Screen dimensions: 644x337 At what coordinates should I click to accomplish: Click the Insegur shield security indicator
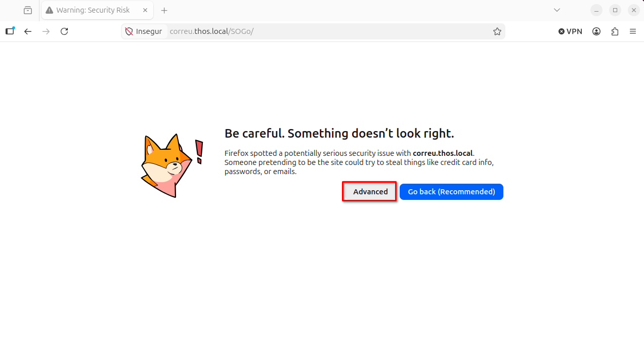click(144, 31)
